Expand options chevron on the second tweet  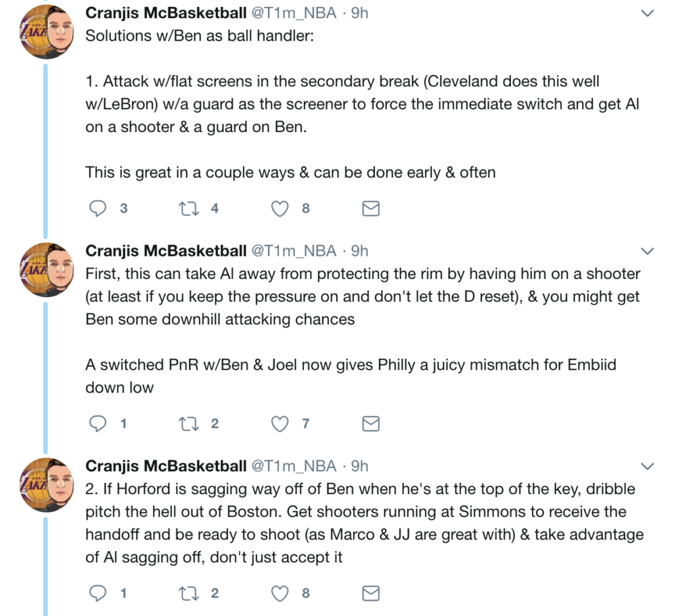(648, 251)
